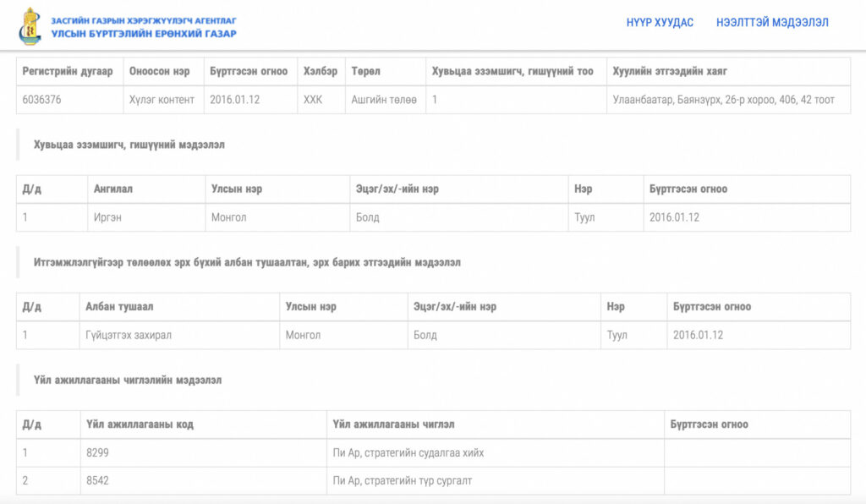
Task: Click the Хувьцаа эзэмшигч, гишүүний мэдээлэл heading
Action: [129, 145]
